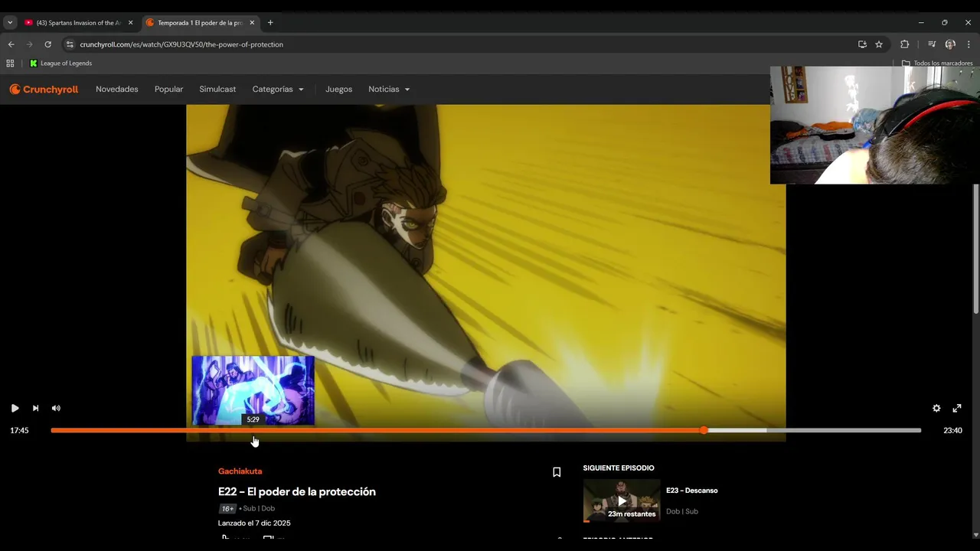Click the 23:40 total duration label

point(952,431)
